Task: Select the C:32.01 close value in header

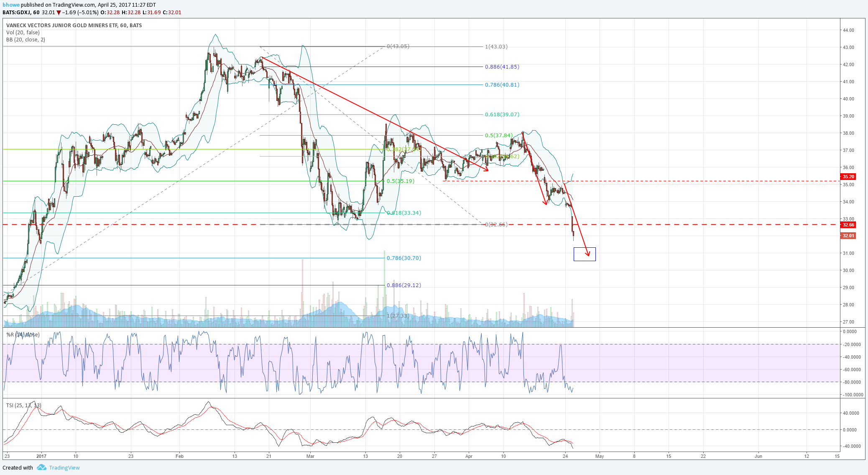Action: (x=172, y=13)
